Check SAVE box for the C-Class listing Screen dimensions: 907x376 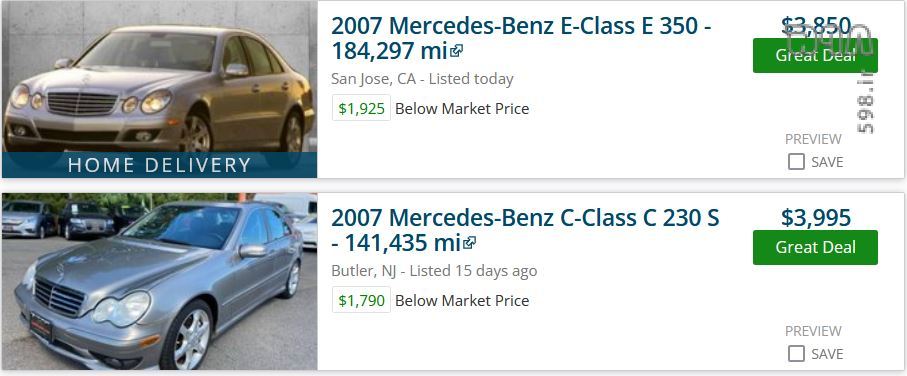797,354
